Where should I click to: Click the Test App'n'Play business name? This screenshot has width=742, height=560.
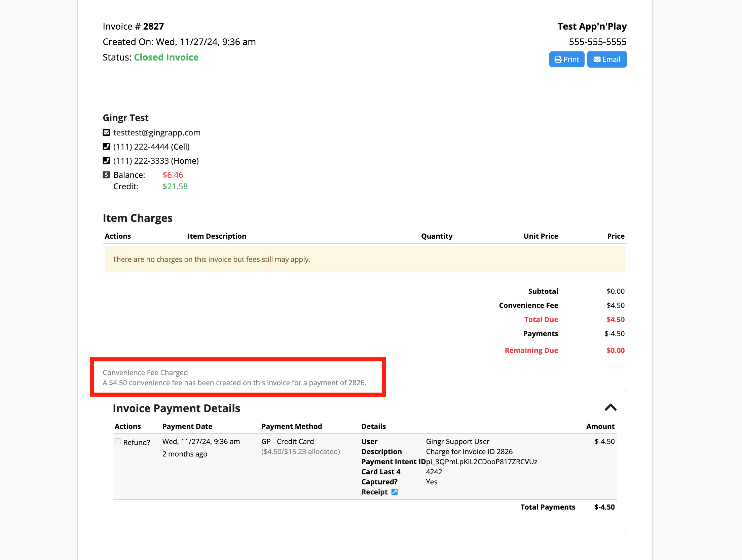click(592, 26)
